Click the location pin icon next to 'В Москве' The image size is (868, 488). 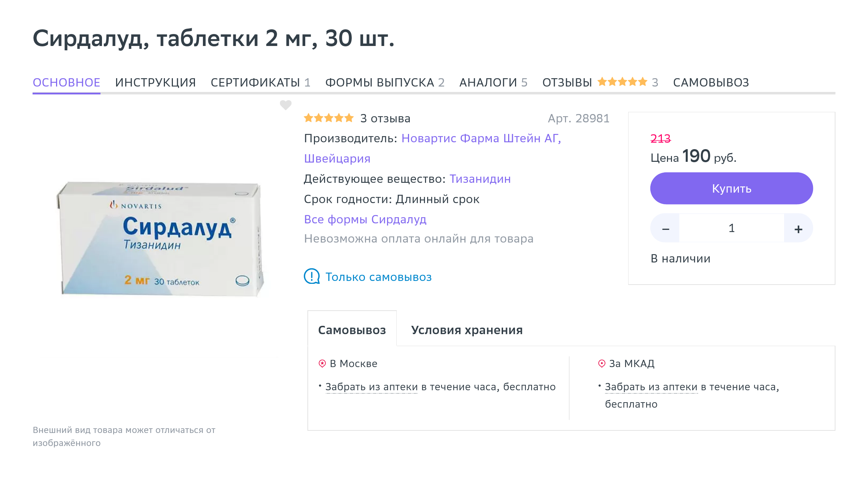pyautogui.click(x=322, y=363)
